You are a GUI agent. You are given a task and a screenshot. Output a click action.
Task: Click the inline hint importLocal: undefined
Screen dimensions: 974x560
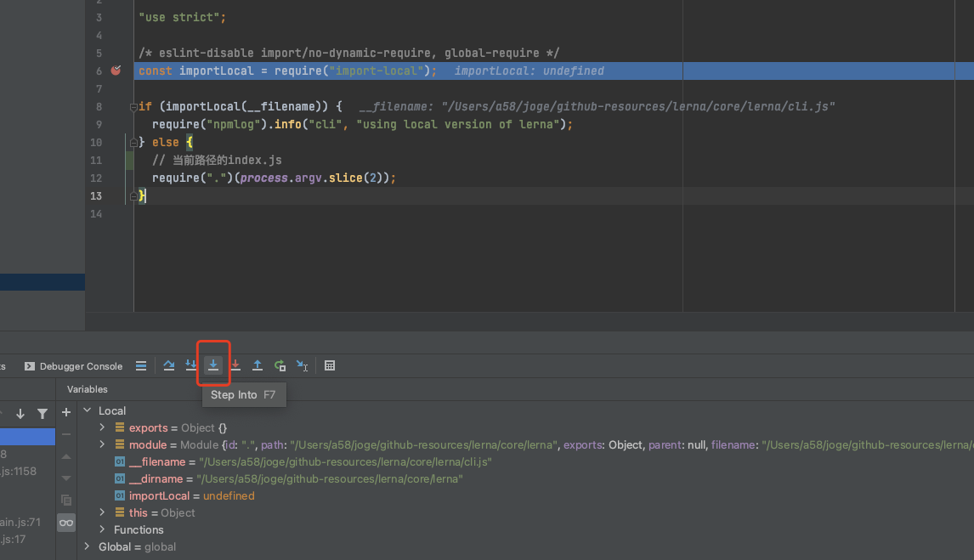[529, 71]
